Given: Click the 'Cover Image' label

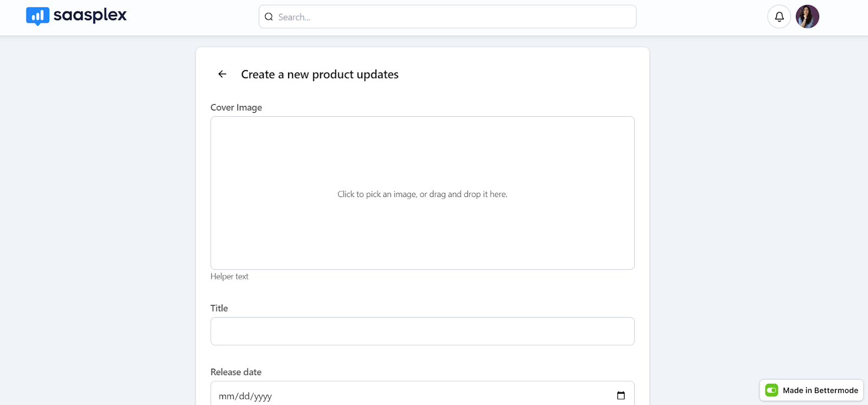Looking at the screenshot, I should pos(236,107).
